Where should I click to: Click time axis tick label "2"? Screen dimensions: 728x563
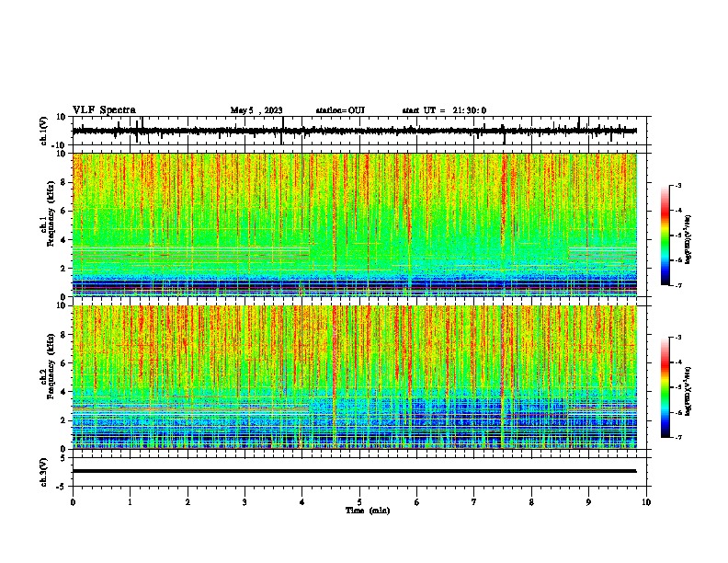[x=188, y=502]
